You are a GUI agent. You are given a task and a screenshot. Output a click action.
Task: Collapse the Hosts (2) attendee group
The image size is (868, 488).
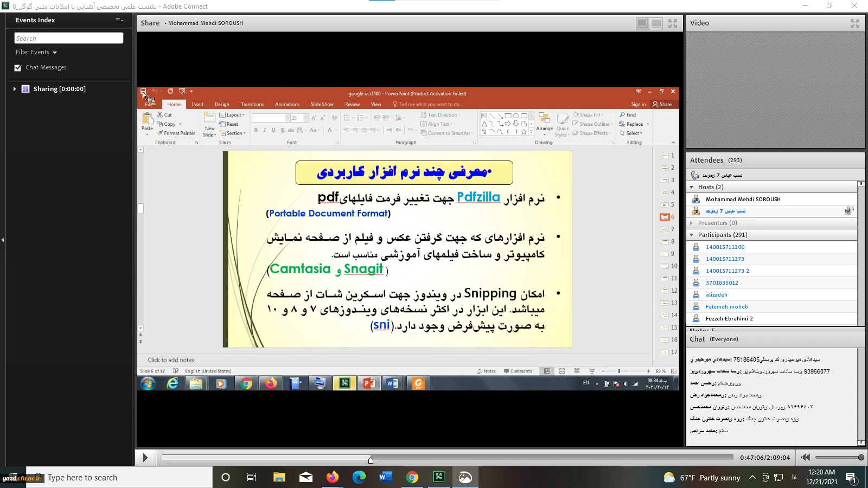692,187
